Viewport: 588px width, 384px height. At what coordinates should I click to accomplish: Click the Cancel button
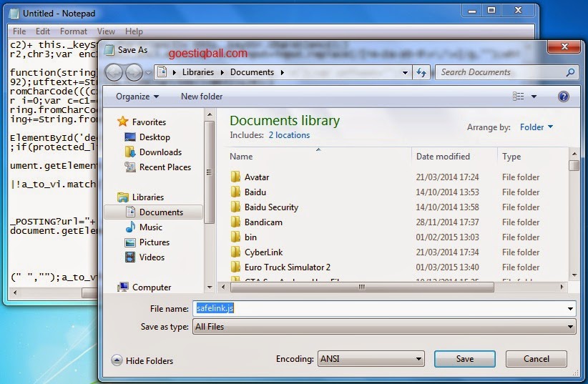coord(536,359)
